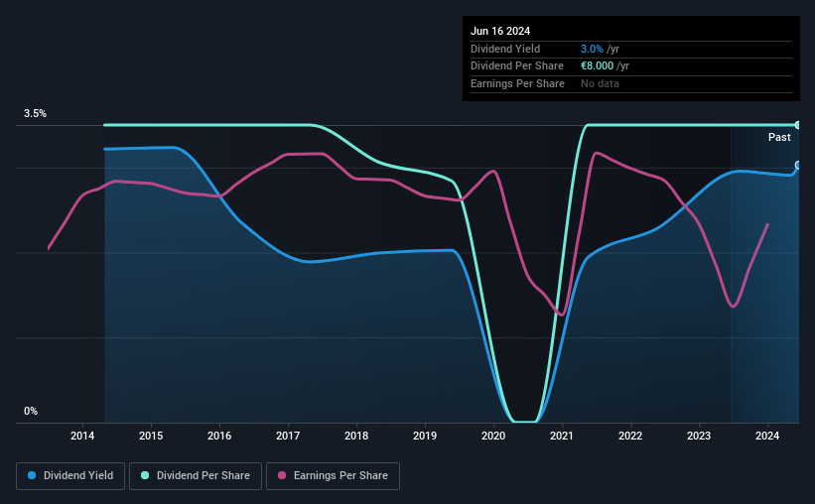Click the pink Earnings Per Share legend dot
The image size is (815, 504).
click(282, 475)
